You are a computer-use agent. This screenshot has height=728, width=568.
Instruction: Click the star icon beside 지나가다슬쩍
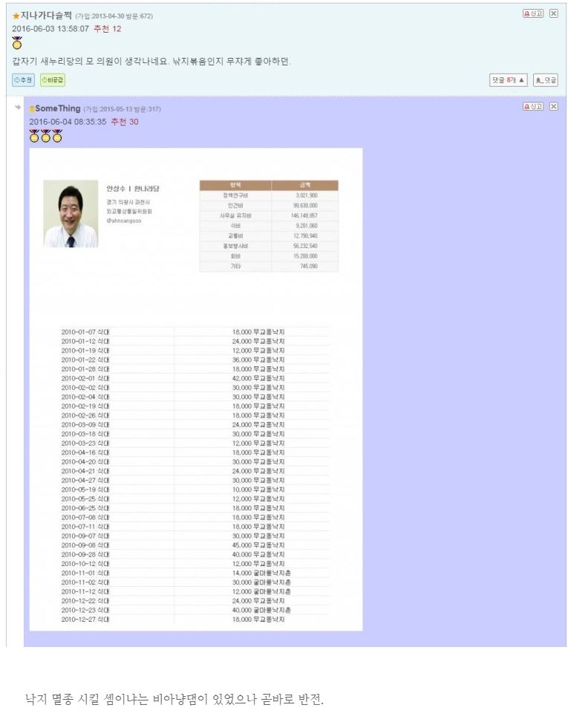coord(16,16)
